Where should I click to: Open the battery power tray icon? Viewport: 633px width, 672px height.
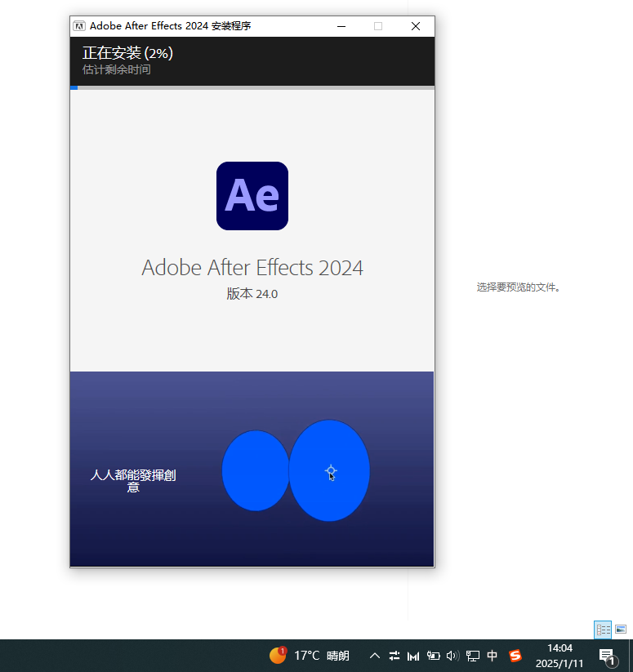433,656
